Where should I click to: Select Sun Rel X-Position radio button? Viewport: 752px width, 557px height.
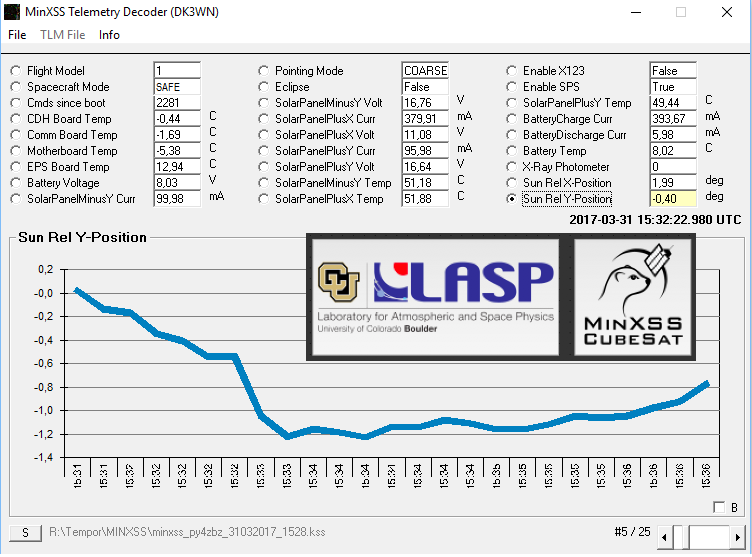(x=512, y=183)
